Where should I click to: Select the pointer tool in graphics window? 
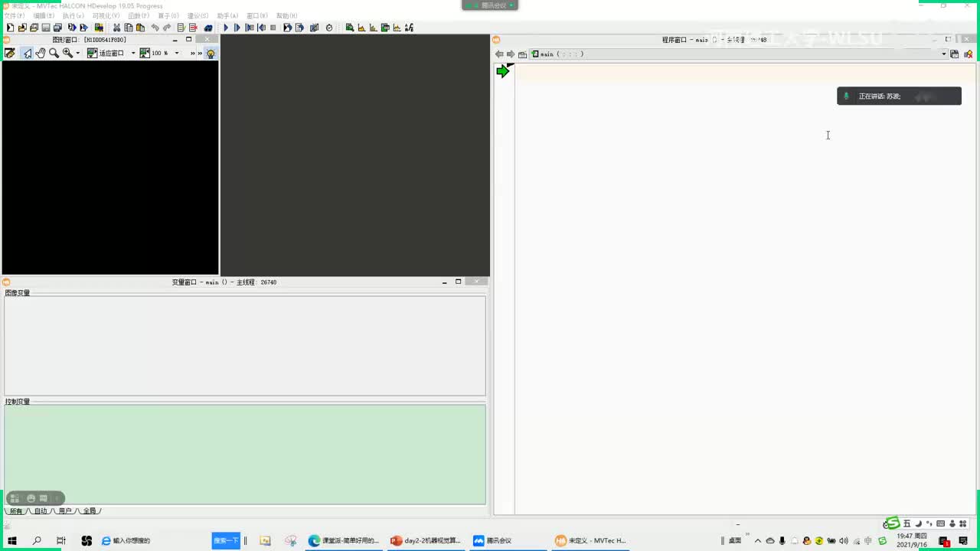(28, 53)
